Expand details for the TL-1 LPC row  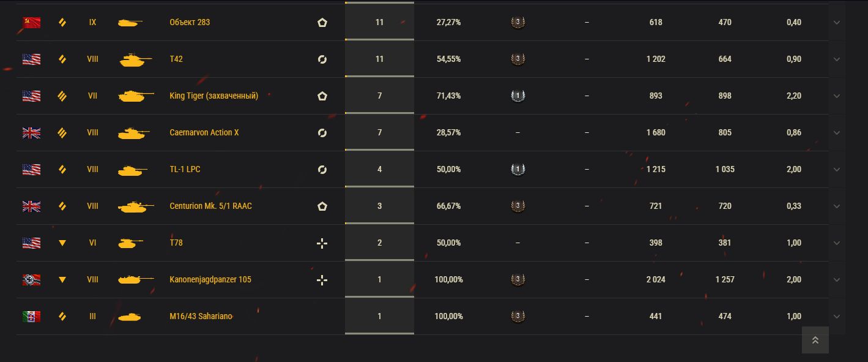(837, 170)
